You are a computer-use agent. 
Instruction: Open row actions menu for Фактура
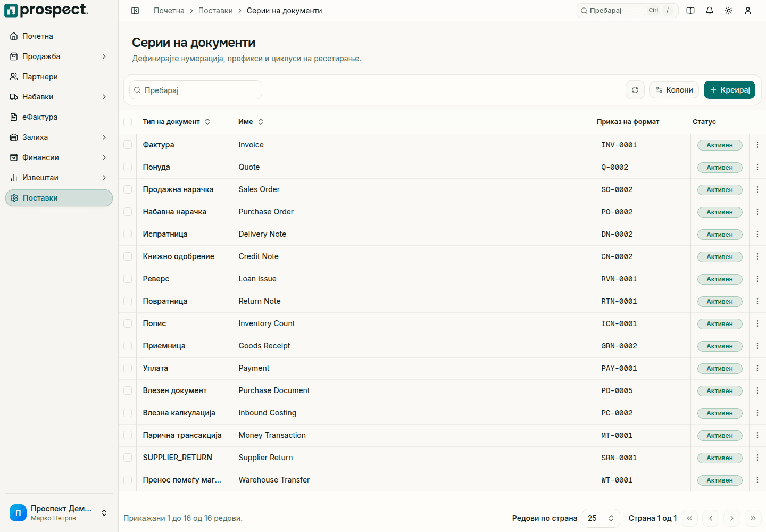pos(757,145)
